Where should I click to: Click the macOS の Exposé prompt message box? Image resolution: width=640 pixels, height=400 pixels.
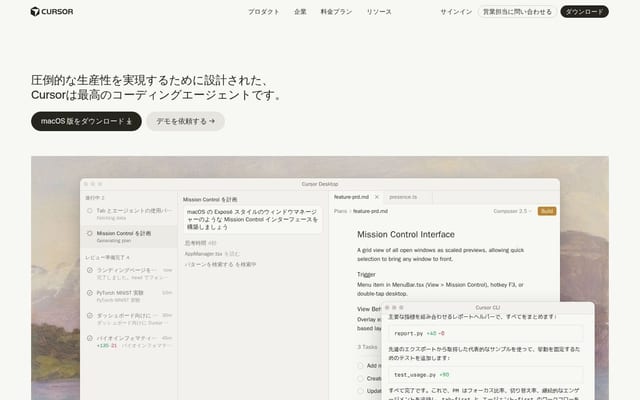click(252, 220)
